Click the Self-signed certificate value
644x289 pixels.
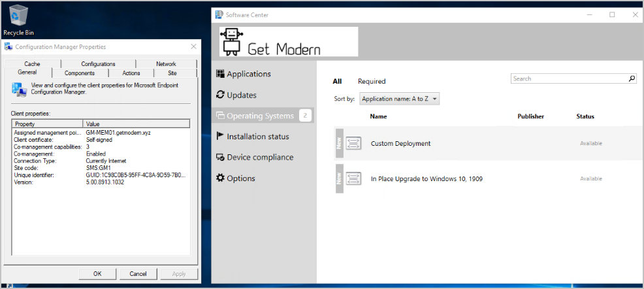(99, 140)
